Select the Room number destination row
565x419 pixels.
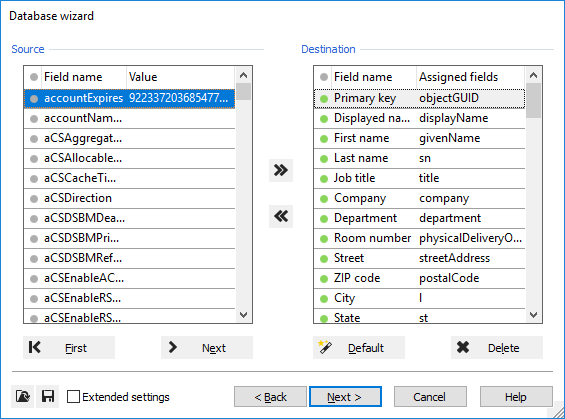point(419,238)
